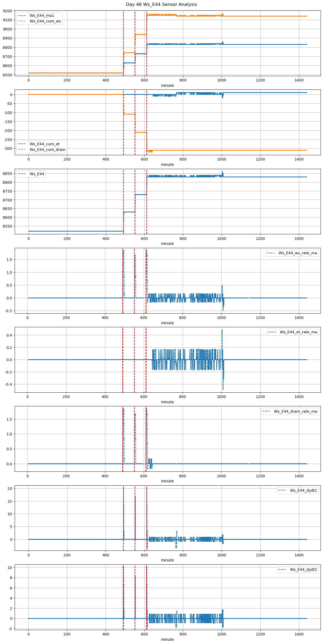Click blue line swatch beside Ws_E44_dydt1
This screenshot has height=644, width=323.
(x=283, y=490)
